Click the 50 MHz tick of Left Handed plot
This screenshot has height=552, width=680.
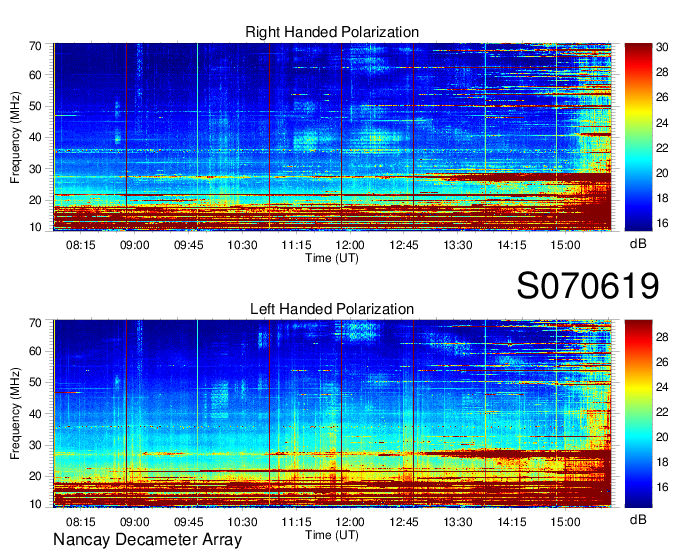click(x=35, y=382)
